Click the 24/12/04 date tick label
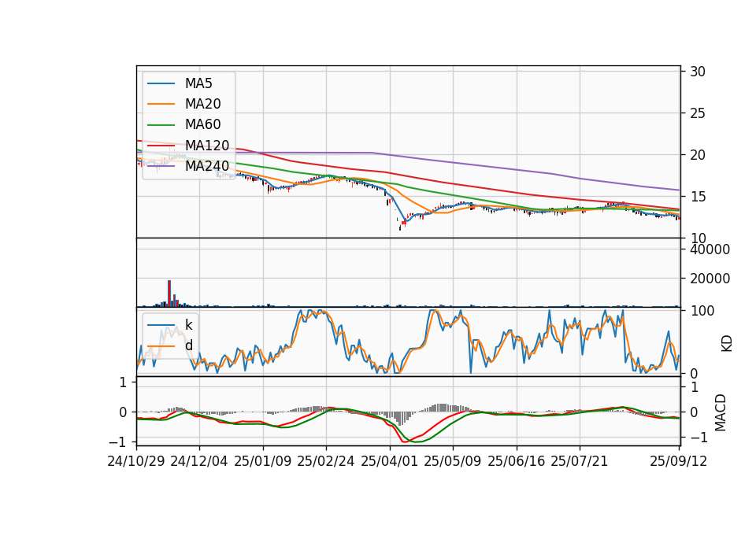The width and height of the screenshot is (756, 543). [x=199, y=461]
